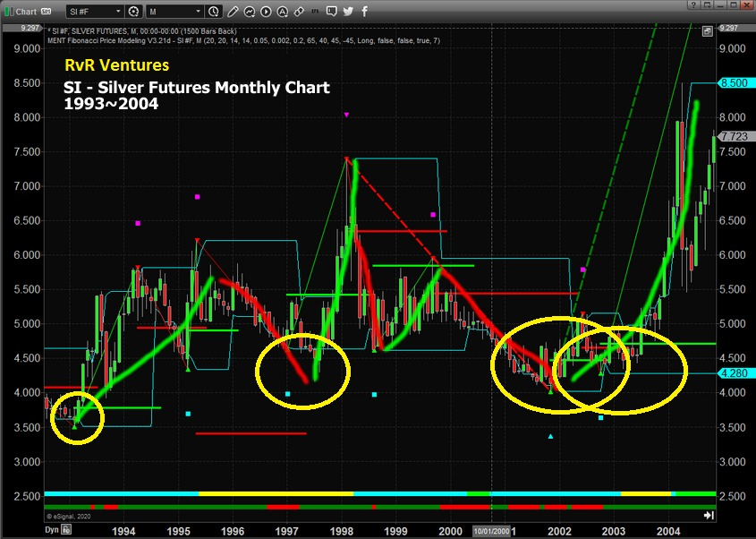The image size is (756, 539).
Task: Share chart on Twitter
Action: [348, 12]
